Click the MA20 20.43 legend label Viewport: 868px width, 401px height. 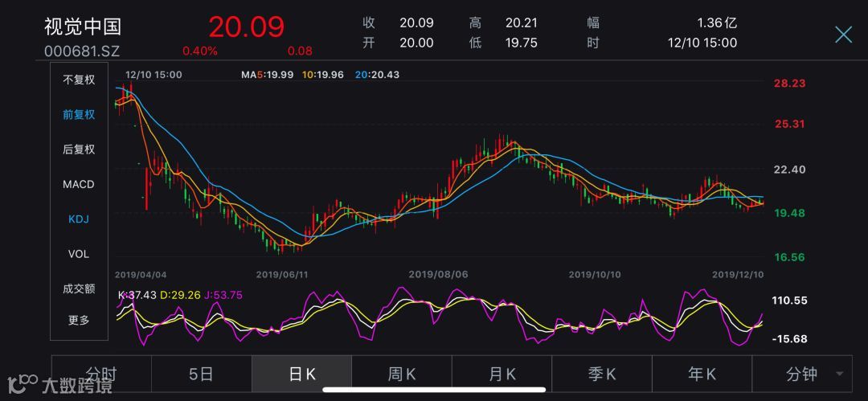tap(377, 75)
